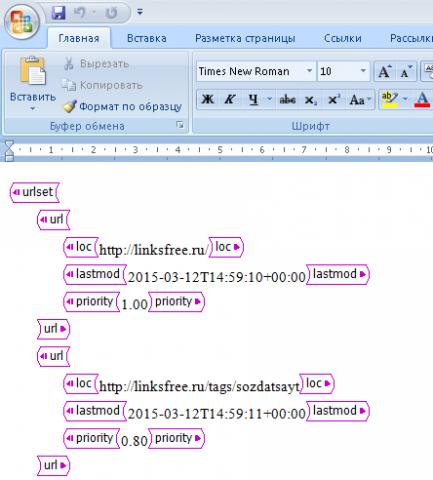Open the change case Aa menu
433x480 pixels.
pyautogui.click(x=360, y=99)
